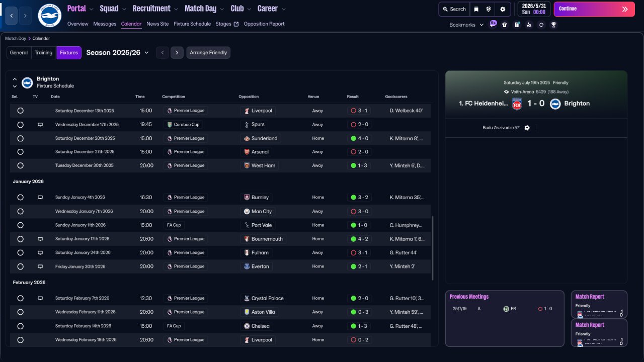Click the fixtures list vertical scrollbar
The height and width of the screenshot is (362, 644).
click(x=433, y=248)
